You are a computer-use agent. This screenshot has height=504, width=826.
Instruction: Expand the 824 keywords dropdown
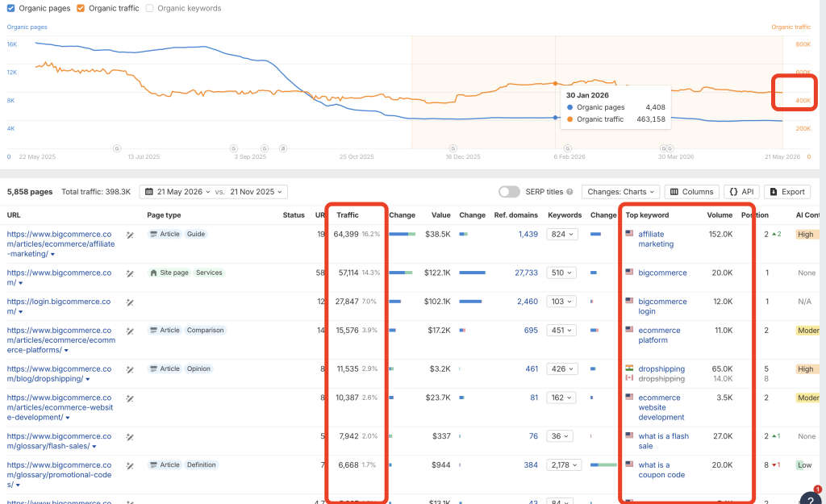click(561, 234)
